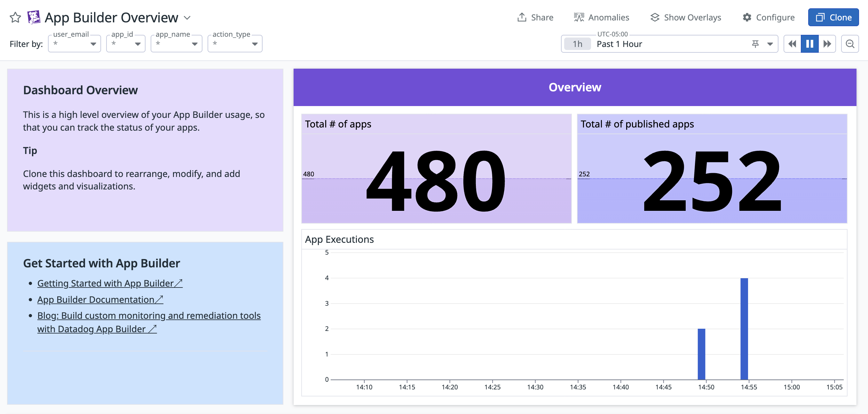
Task: Click the zoom out magnifier icon
Action: pyautogui.click(x=849, y=44)
